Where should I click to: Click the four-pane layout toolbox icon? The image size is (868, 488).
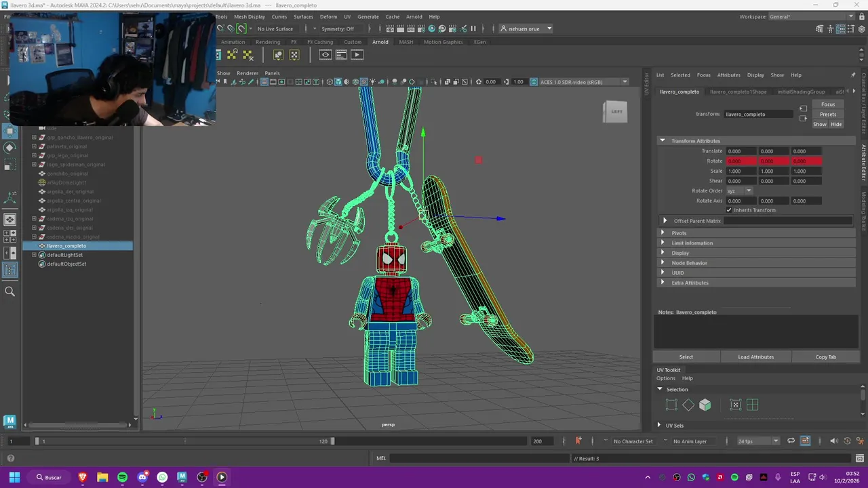click(9, 237)
